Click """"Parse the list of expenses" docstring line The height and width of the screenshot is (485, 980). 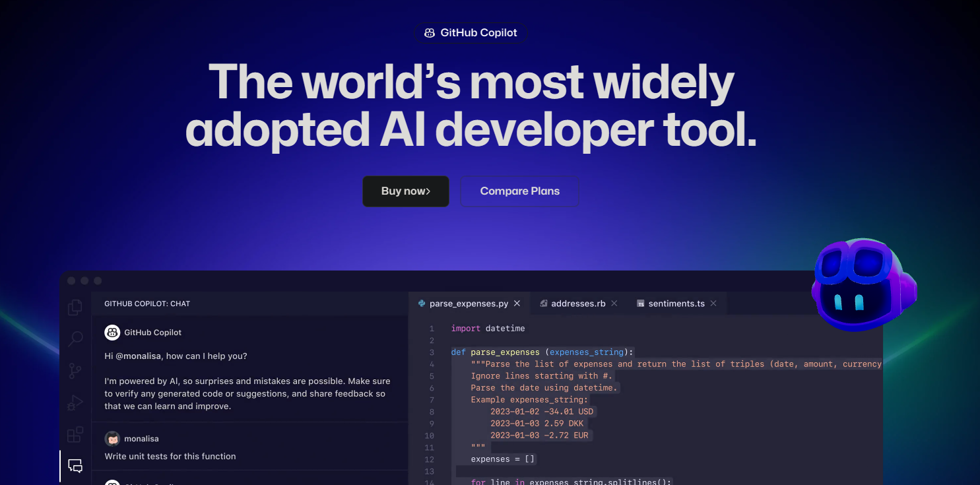point(676,364)
